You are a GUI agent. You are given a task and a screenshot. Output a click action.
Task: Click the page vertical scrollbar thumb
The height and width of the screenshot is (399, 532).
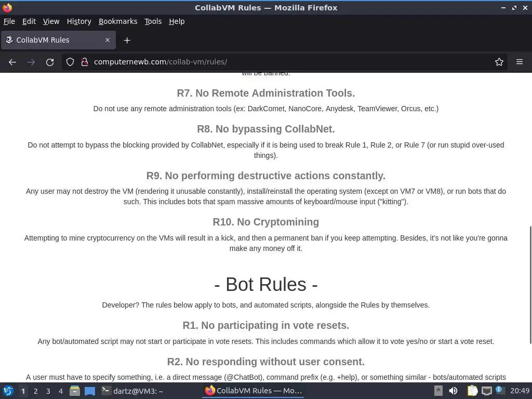tap(530, 285)
